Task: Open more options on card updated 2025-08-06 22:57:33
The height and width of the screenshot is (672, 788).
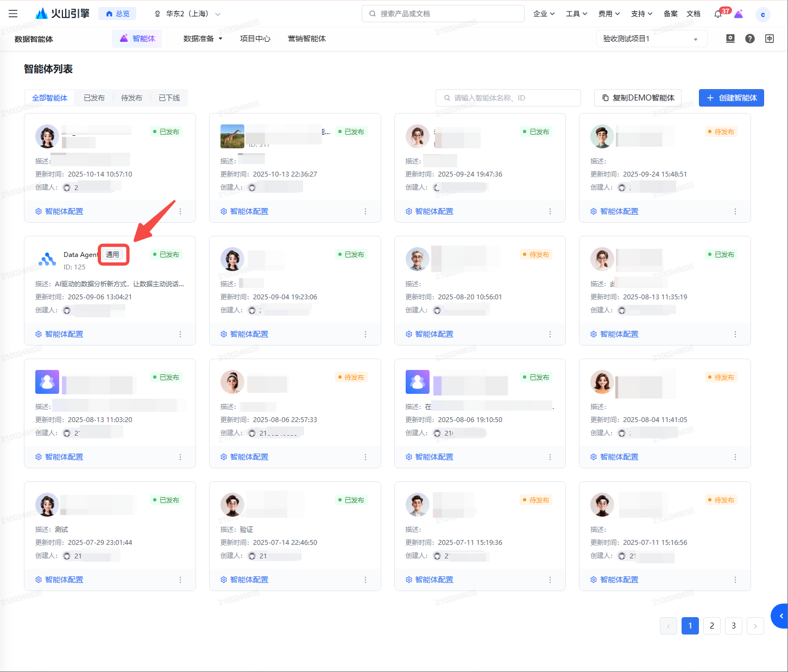Action: [x=365, y=457]
